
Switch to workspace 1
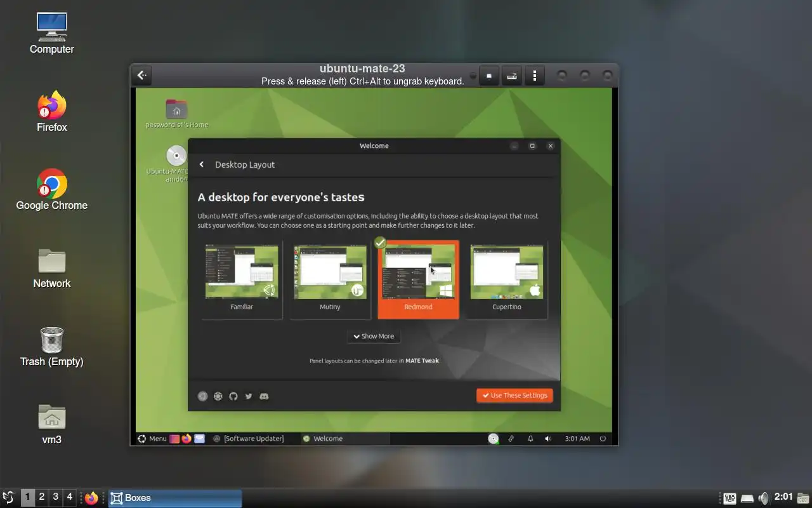coord(27,497)
